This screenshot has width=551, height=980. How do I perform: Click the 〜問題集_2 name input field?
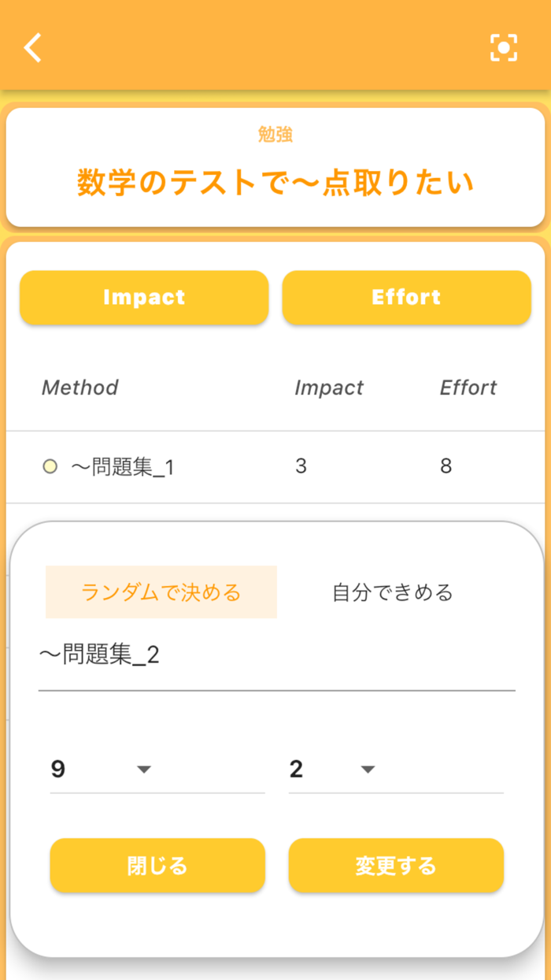[x=275, y=655]
